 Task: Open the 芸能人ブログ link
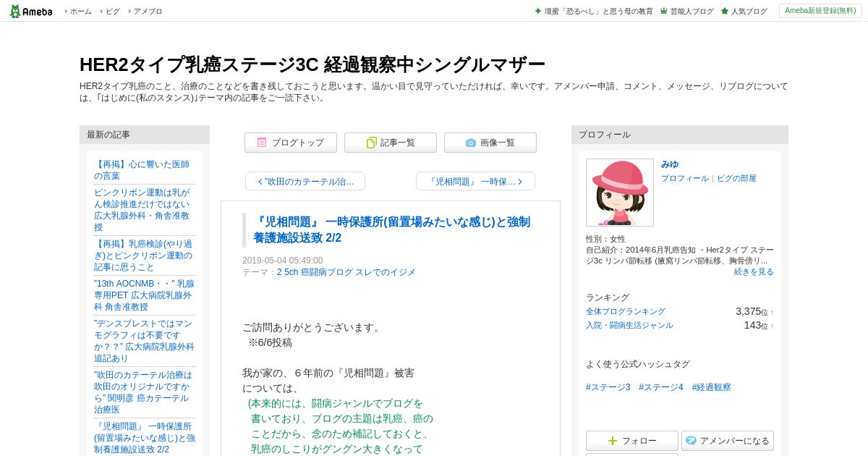[x=692, y=12]
